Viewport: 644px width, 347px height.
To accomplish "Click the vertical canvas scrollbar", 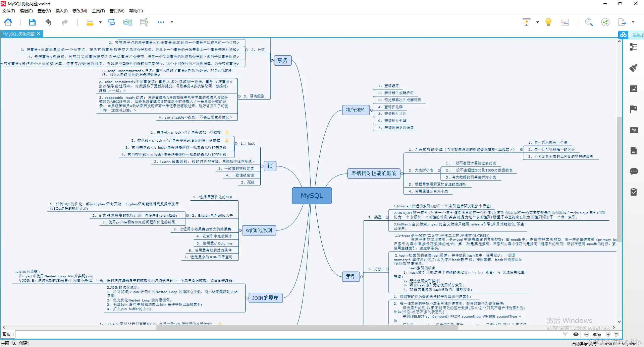I will 619,179.
